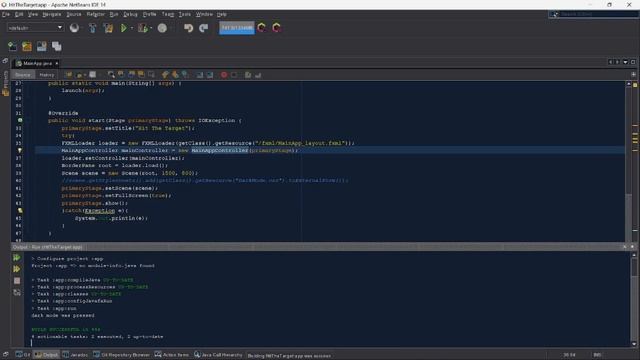Click the warning hint icon on line 44

[x=20, y=211]
